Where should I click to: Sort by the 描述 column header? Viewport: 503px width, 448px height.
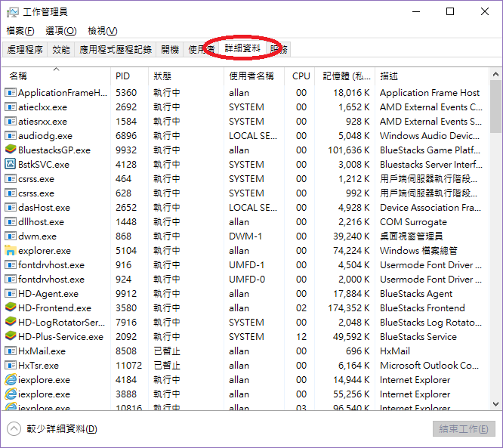click(x=432, y=76)
